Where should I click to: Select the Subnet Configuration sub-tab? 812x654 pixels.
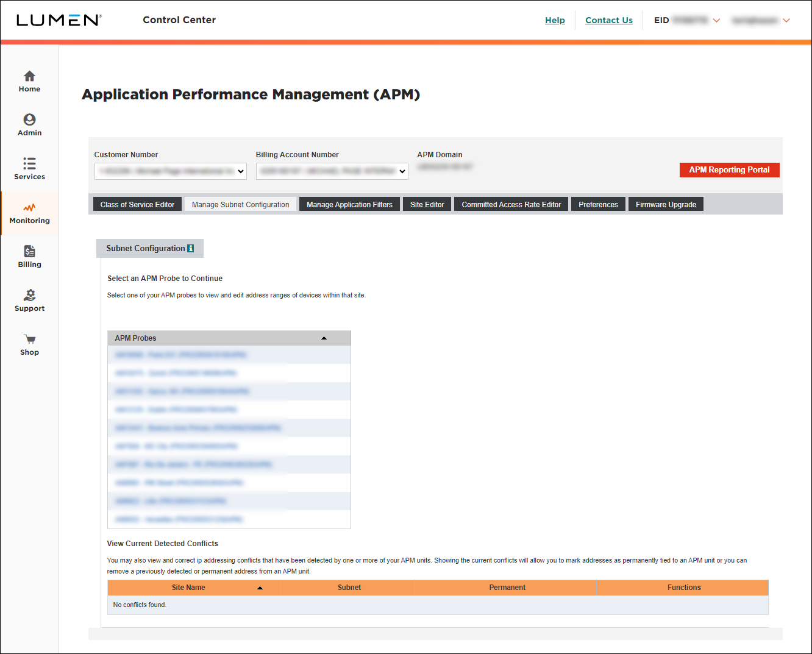(x=150, y=248)
